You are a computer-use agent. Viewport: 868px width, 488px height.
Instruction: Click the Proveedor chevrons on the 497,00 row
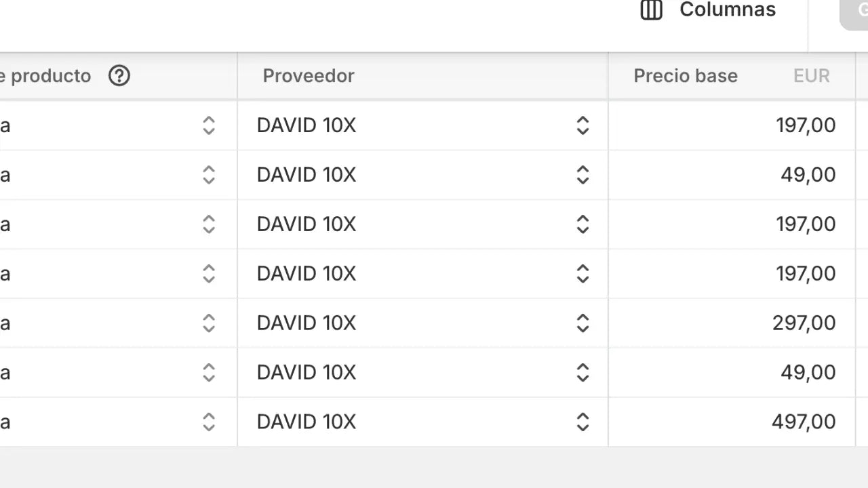coord(583,422)
